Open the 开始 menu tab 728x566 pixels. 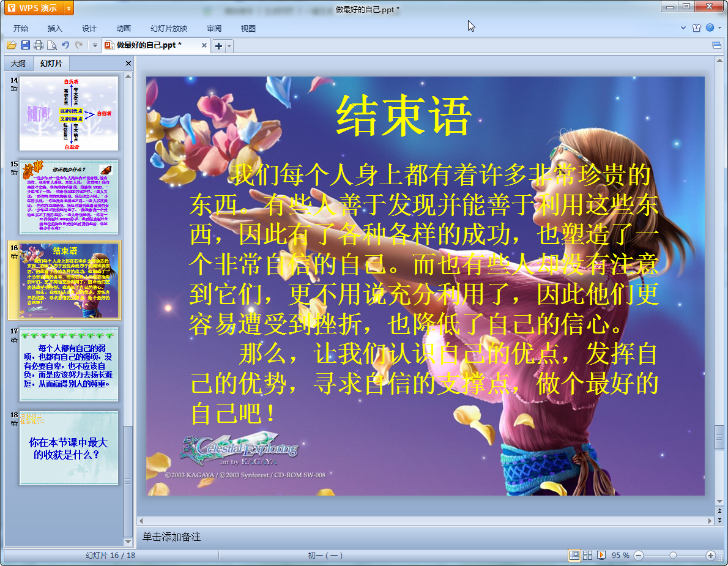20,28
